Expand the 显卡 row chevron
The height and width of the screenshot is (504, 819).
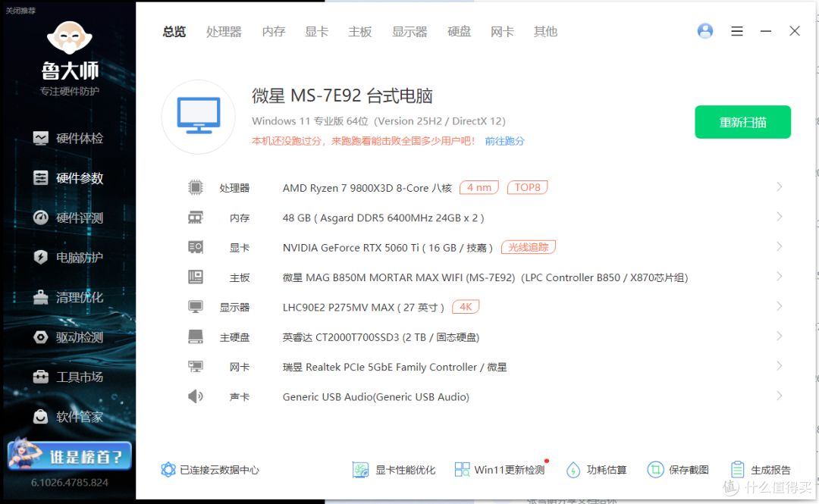tap(780, 246)
